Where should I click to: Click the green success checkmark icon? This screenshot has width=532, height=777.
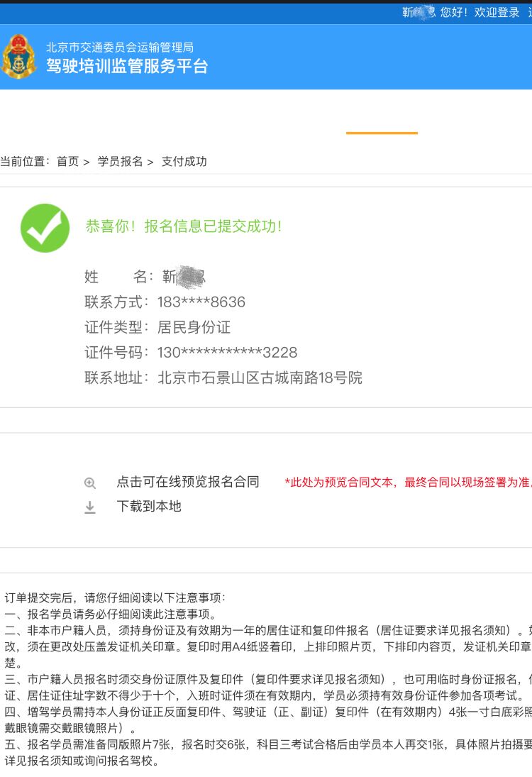(45, 228)
